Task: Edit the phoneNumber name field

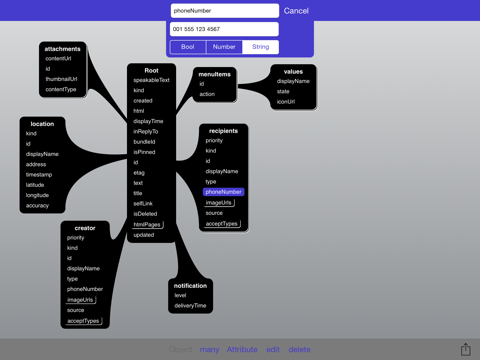Action: (225, 11)
